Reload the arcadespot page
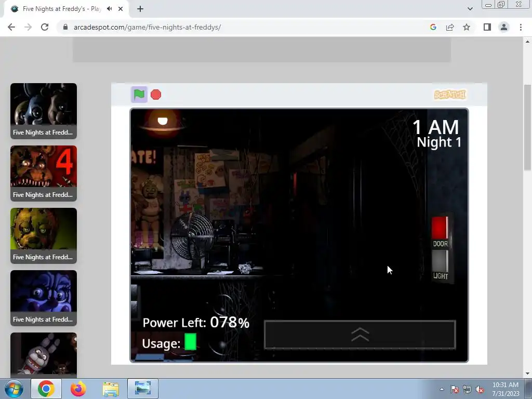This screenshot has height=399, width=532. pyautogui.click(x=45, y=27)
